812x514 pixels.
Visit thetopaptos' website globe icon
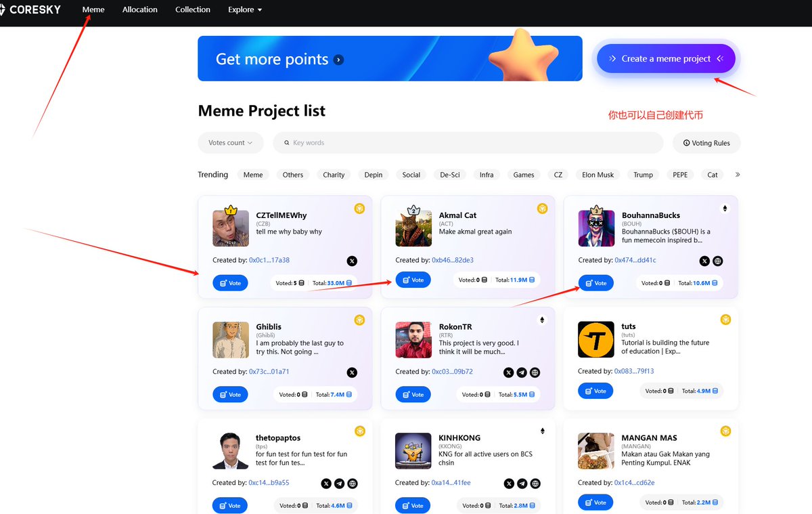[x=353, y=484]
